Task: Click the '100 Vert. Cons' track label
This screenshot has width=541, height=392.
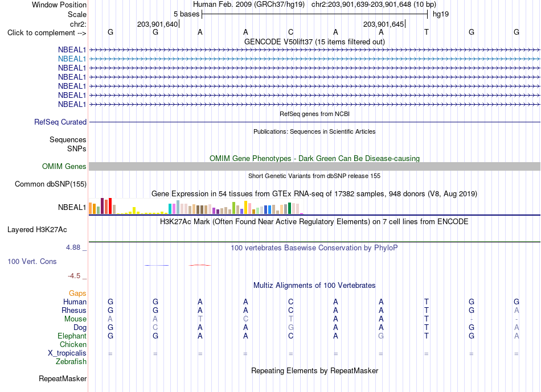Action: pyautogui.click(x=32, y=262)
